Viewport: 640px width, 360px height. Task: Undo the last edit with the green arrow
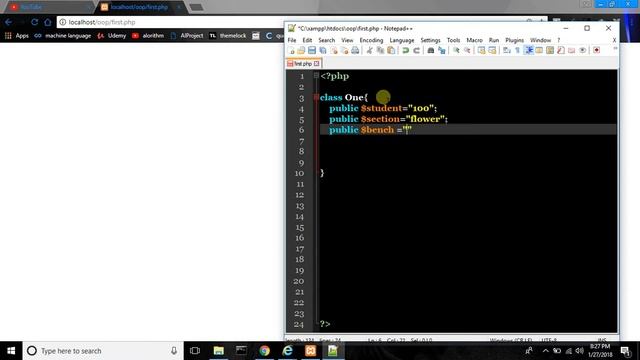405,50
